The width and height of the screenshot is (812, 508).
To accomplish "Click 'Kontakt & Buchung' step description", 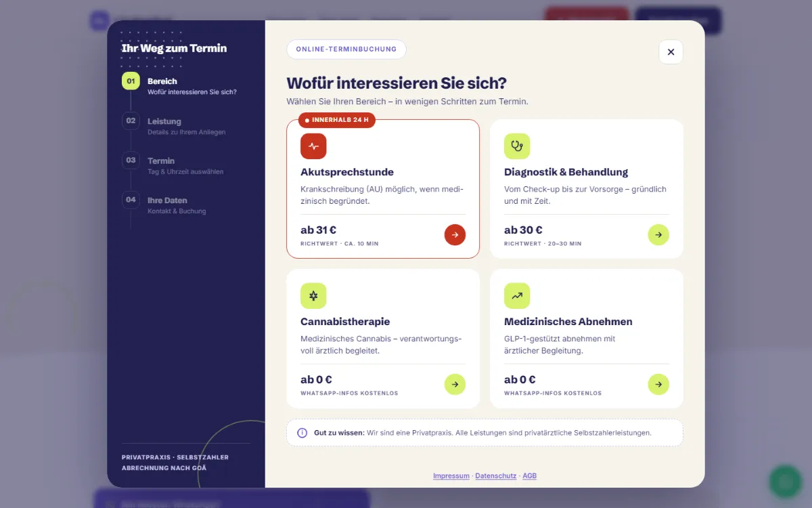I will 177,211.
